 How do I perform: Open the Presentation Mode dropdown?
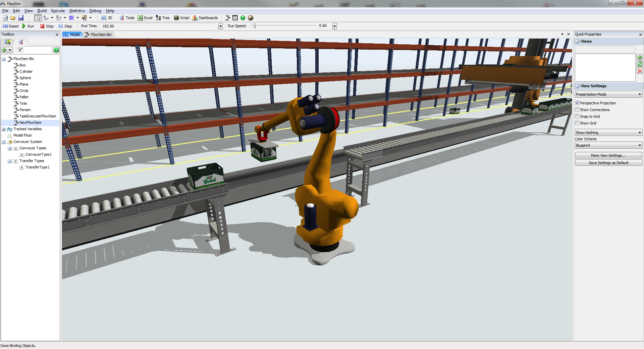(x=639, y=94)
